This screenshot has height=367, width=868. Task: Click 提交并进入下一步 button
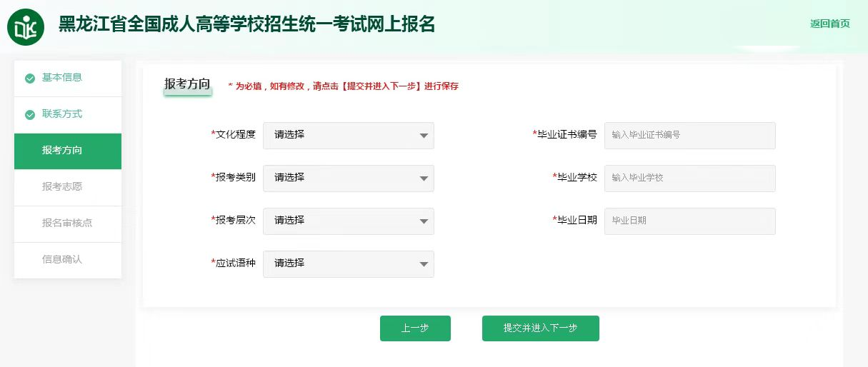click(541, 328)
